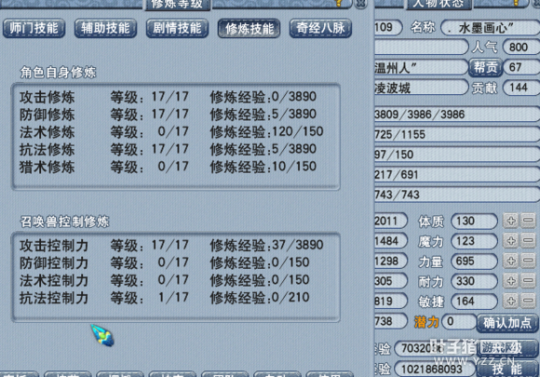Open the 辅助技能 tab
The width and height of the screenshot is (540, 377).
coord(105,28)
